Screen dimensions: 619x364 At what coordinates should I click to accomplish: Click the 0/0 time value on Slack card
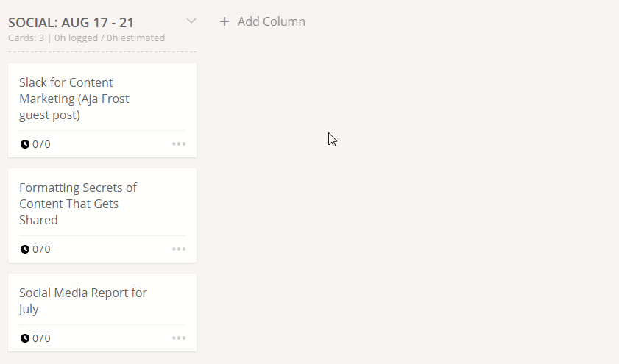41,144
